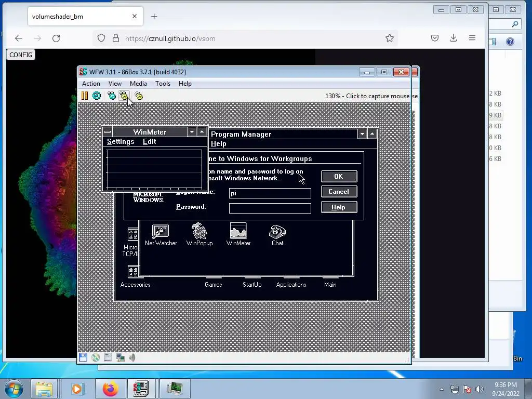Click the hard reset icon in 86Box toolbar
The height and width of the screenshot is (399, 532).
(97, 96)
